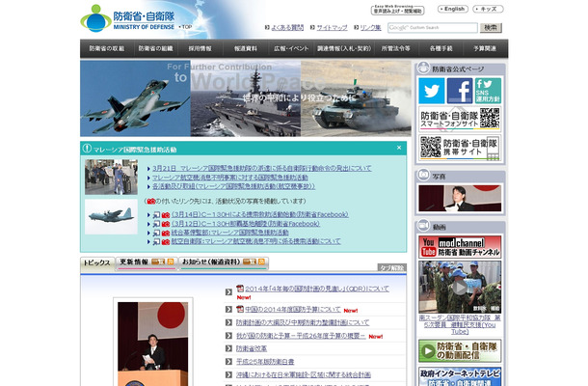Click the PDF icon beside 中国の2014年度国防予算
Screen dimensions: 588x386
(240, 309)
